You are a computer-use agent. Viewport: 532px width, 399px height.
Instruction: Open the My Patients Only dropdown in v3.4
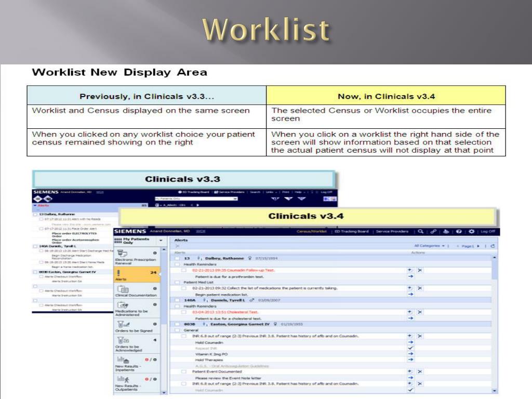(x=161, y=241)
